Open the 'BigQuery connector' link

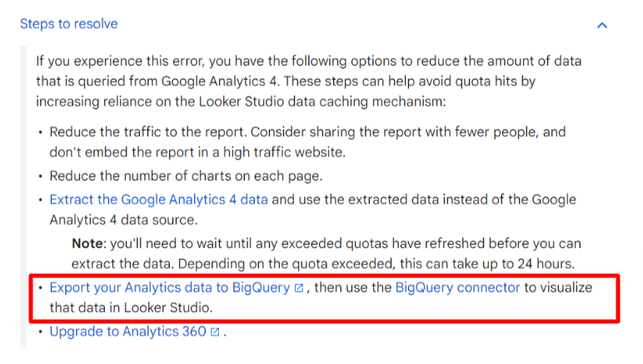457,287
